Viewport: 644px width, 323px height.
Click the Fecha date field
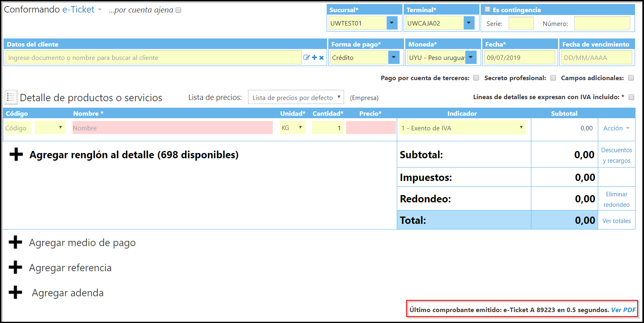[x=520, y=57]
